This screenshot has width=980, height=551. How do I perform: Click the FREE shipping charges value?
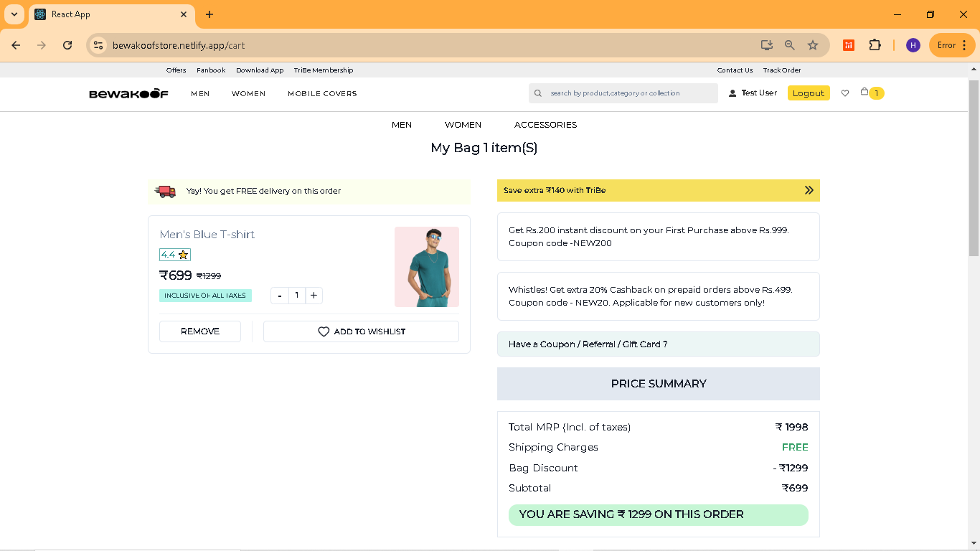coord(795,447)
